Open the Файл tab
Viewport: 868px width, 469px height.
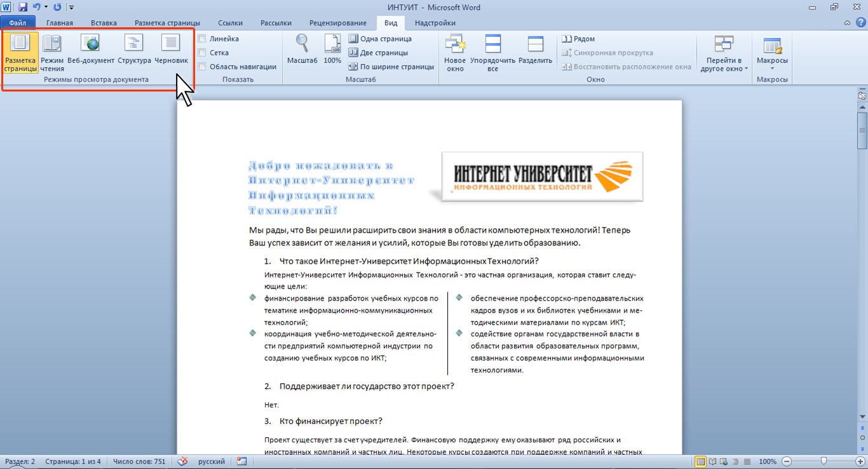click(18, 23)
